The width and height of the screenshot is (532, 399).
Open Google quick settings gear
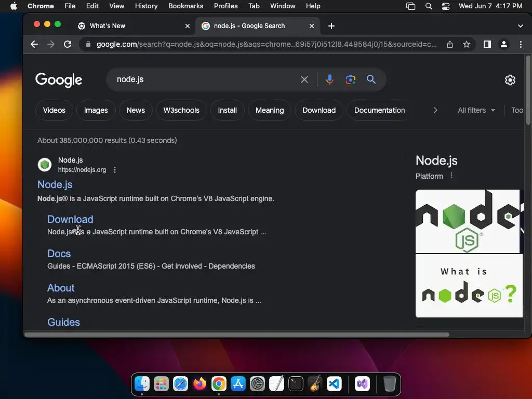(510, 80)
